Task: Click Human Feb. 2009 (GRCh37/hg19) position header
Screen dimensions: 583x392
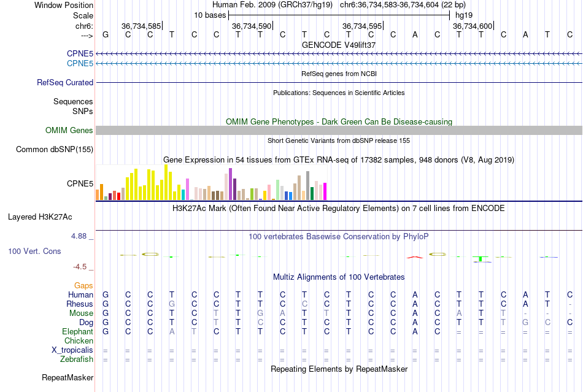Action: (x=272, y=5)
